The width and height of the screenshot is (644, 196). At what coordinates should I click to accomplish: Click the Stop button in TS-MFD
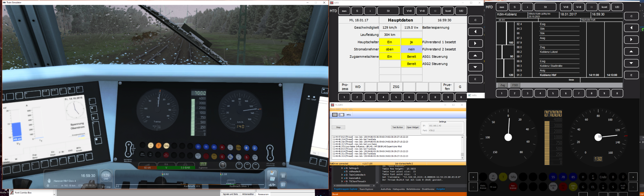pyautogui.click(x=338, y=127)
